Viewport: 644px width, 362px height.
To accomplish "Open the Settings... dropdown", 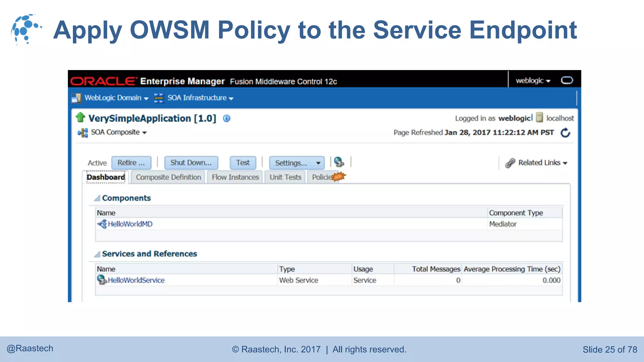I will pos(297,163).
